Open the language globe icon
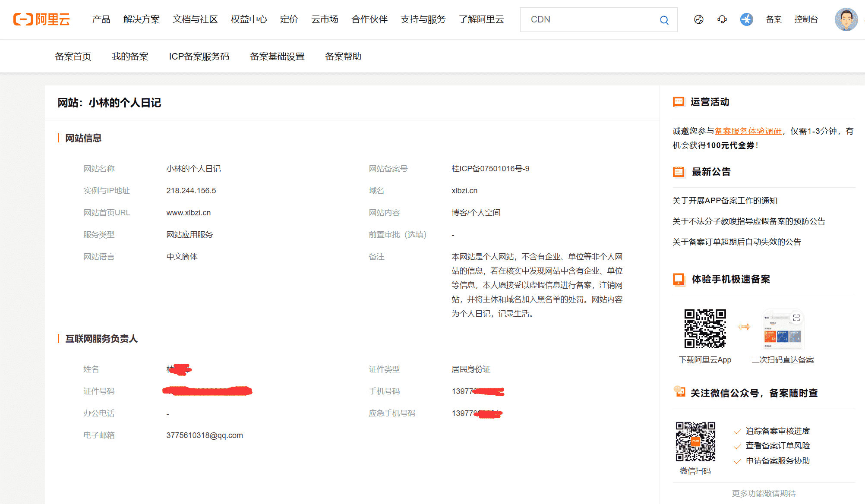Screen dimensions: 865x504 [x=698, y=20]
